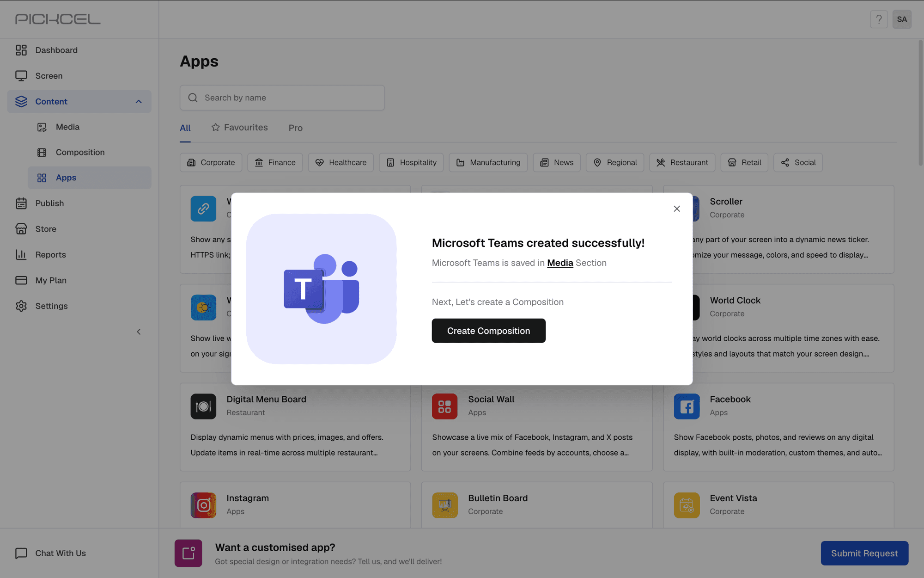Filter apps by Regional

tap(615, 162)
